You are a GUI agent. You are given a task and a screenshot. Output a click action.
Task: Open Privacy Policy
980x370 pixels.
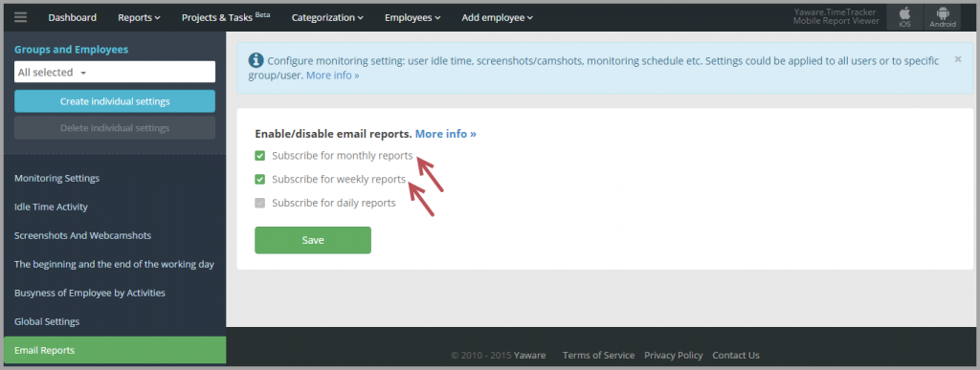673,355
